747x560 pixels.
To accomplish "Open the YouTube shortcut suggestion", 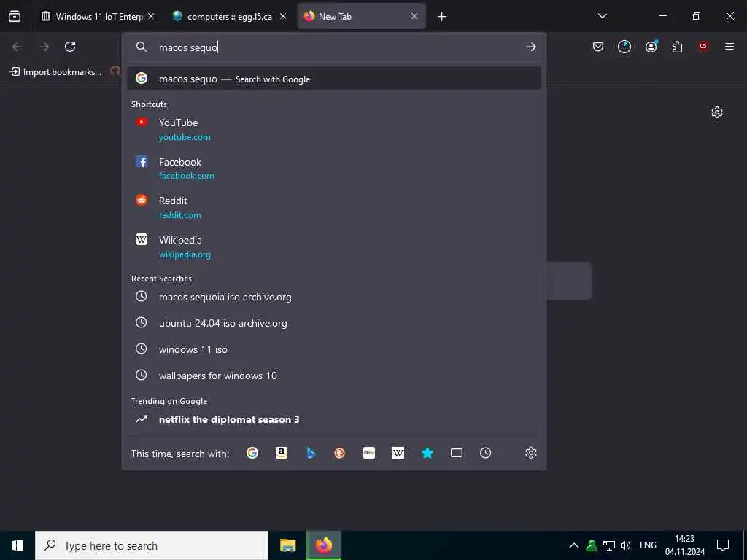I will point(334,130).
